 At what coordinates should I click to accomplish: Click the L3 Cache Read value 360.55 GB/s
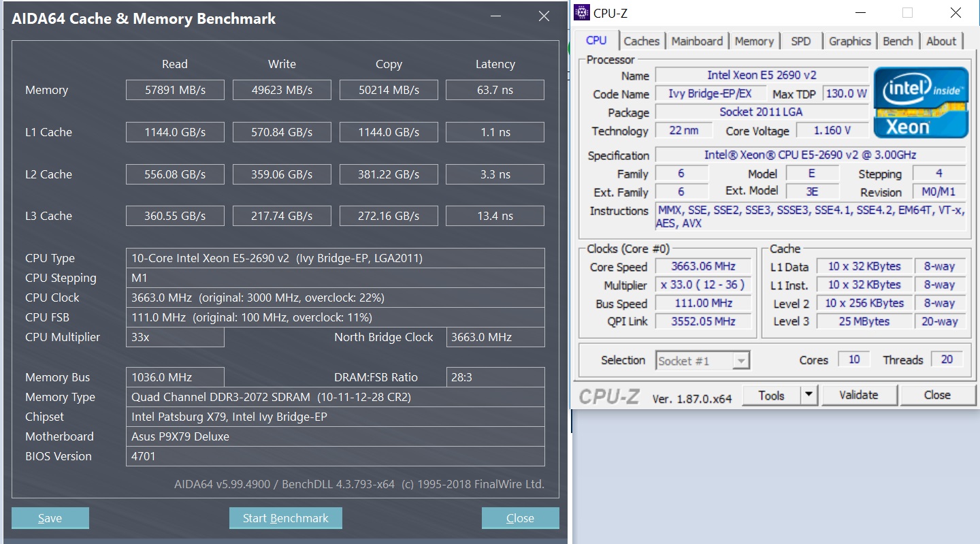[x=175, y=216]
